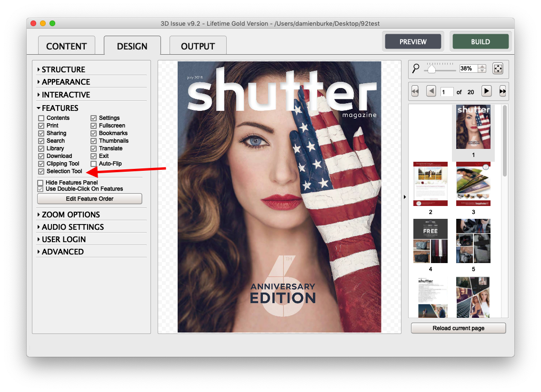541x392 pixels.
Task: Collapse the FEATURES section
Action: click(39, 108)
